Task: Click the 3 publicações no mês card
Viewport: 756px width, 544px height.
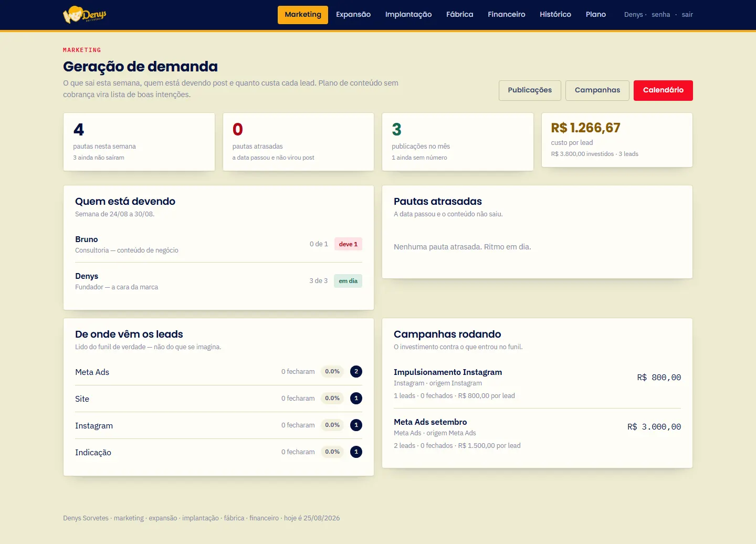Action: tap(458, 142)
